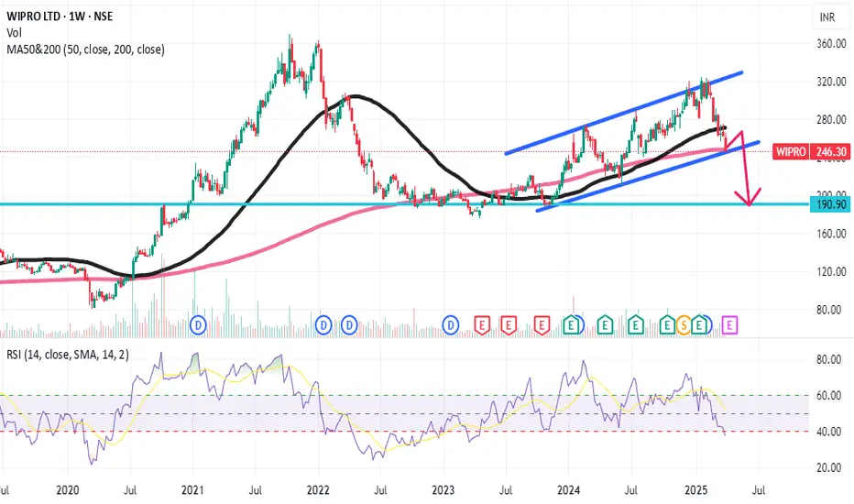Click the 120.00 price axis label

832,271
